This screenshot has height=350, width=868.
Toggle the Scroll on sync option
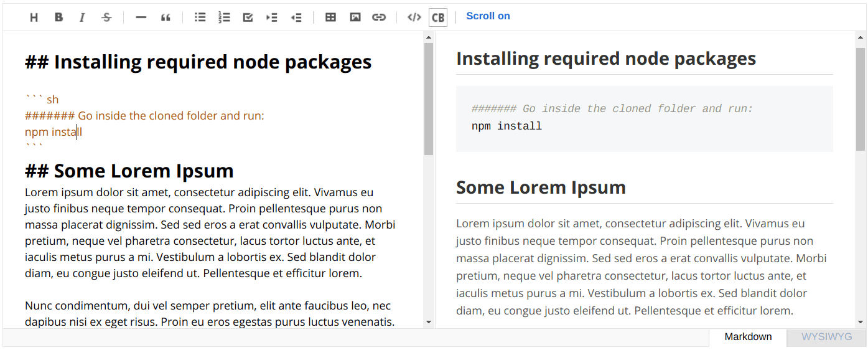(488, 16)
